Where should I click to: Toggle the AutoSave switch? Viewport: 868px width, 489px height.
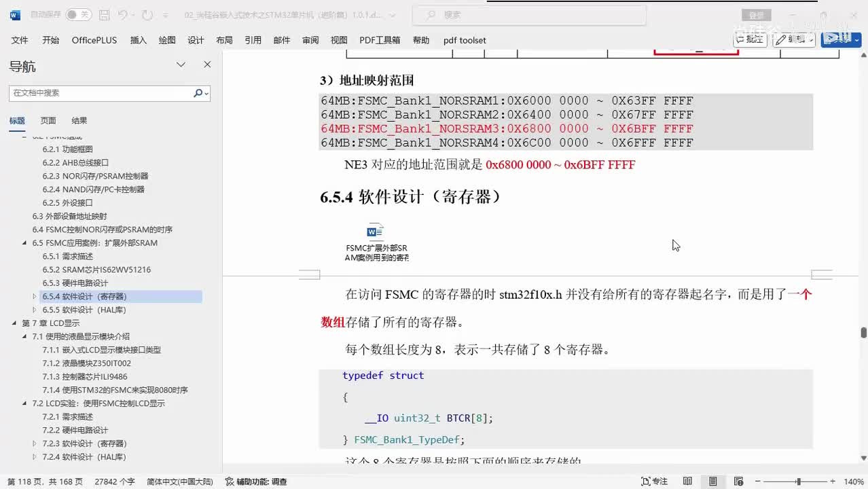pyautogui.click(x=78, y=14)
